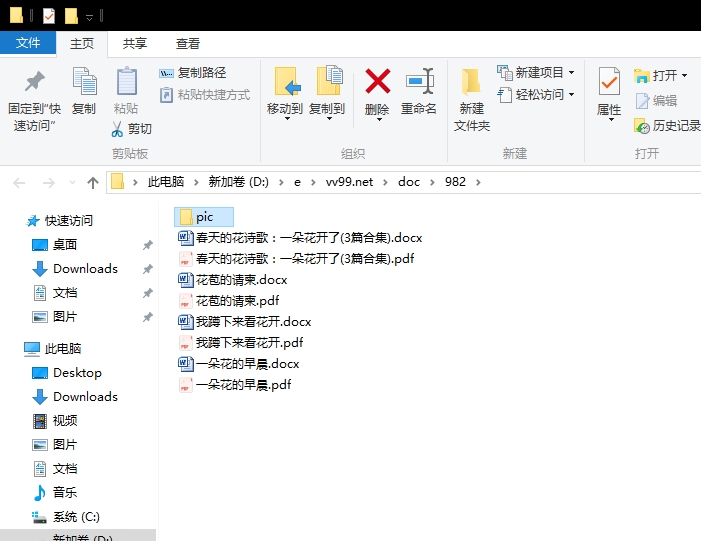Go back with the back arrow

19,182
